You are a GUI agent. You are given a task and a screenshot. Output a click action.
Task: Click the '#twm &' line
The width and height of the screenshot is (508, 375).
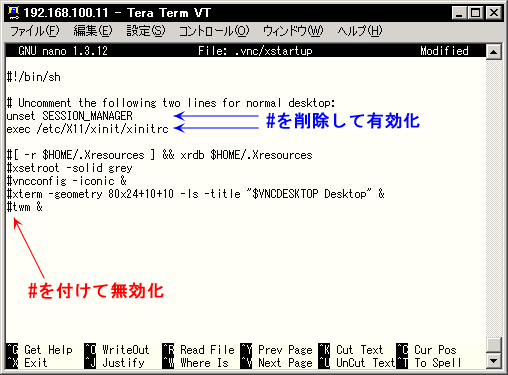[x=25, y=207]
